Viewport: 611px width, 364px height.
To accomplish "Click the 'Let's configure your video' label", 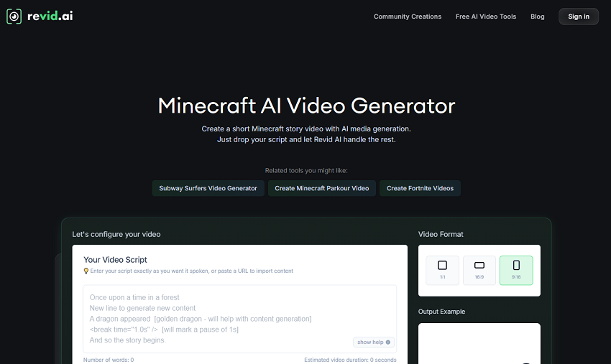I will 116,234.
